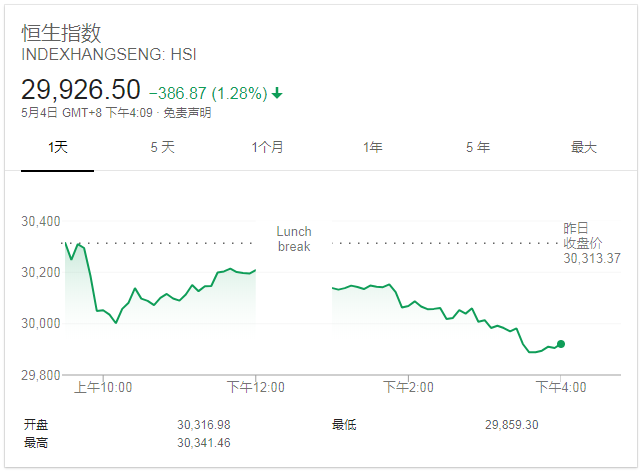
Task: Select the 最大 range tab
Action: point(584,147)
